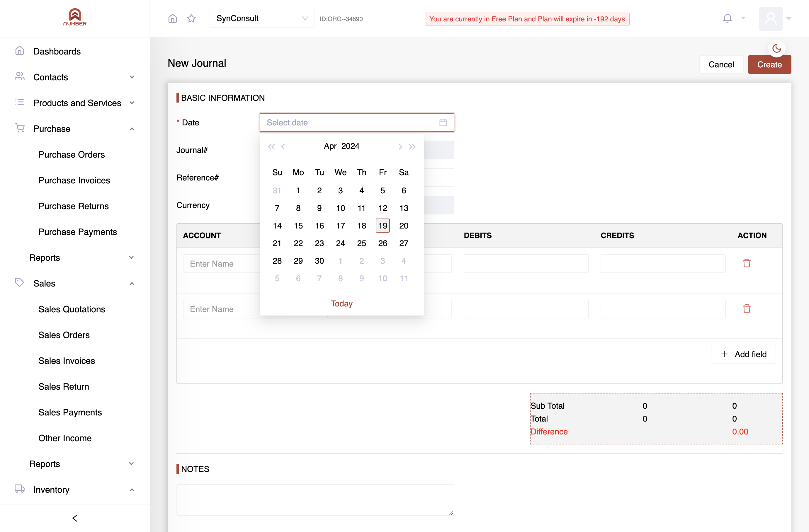Viewport: 809px width, 532px height.
Task: Open the user profile avatar
Action: click(x=771, y=19)
